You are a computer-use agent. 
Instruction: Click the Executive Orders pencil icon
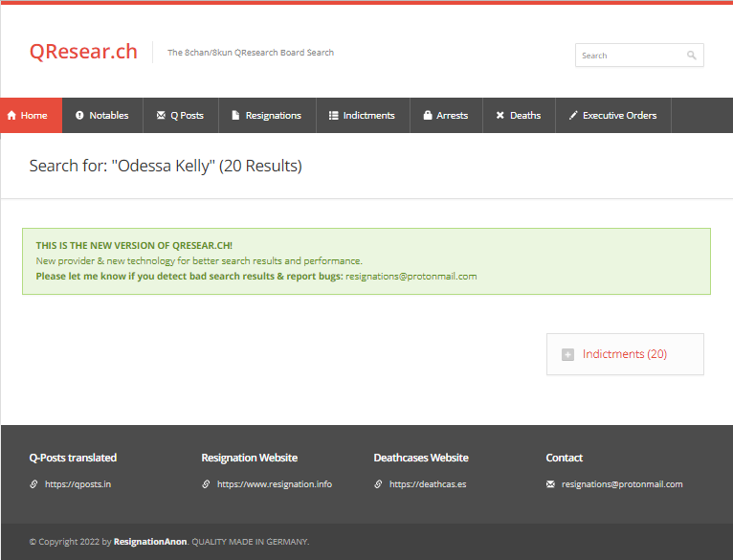(x=573, y=115)
